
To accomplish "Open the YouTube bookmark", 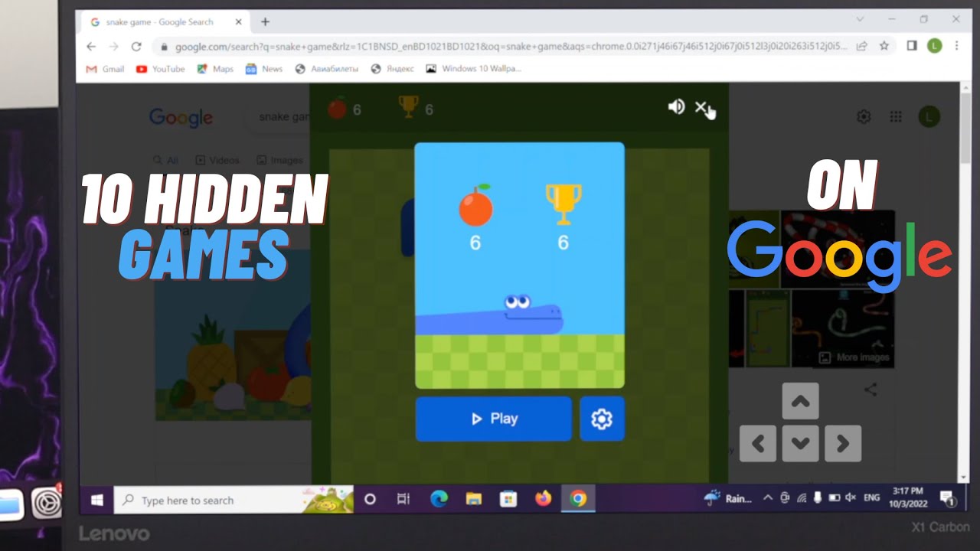I will click(160, 69).
